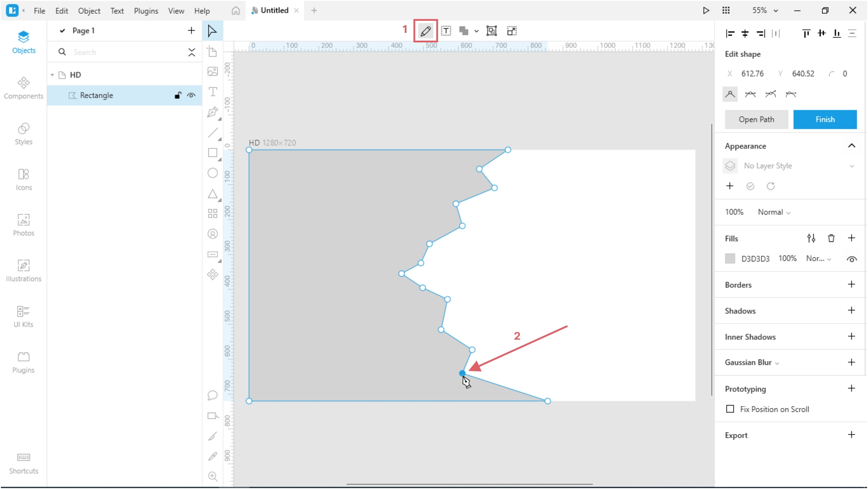868x489 pixels.
Task: Select the Rectangle shape tool
Action: pyautogui.click(x=213, y=152)
